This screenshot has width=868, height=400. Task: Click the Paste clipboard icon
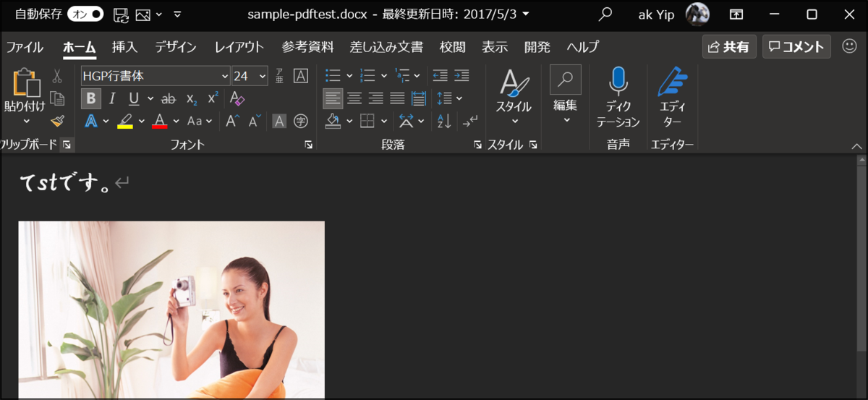tap(27, 82)
